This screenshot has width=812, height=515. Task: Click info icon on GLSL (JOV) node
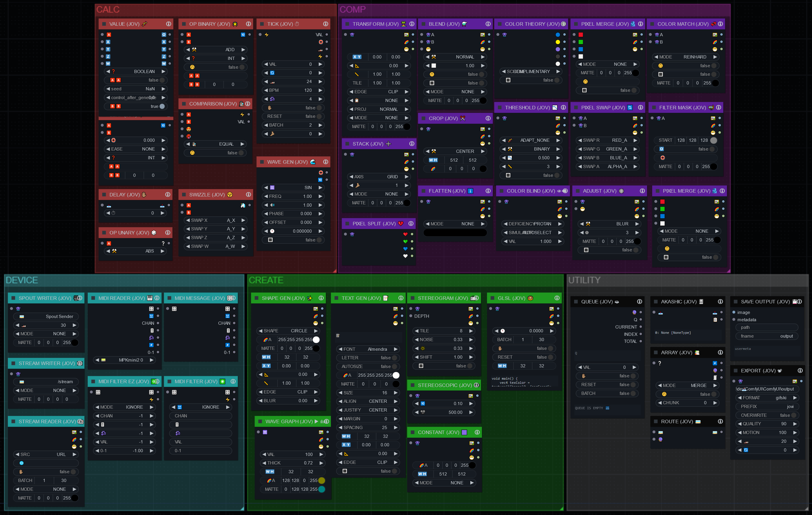click(x=557, y=298)
